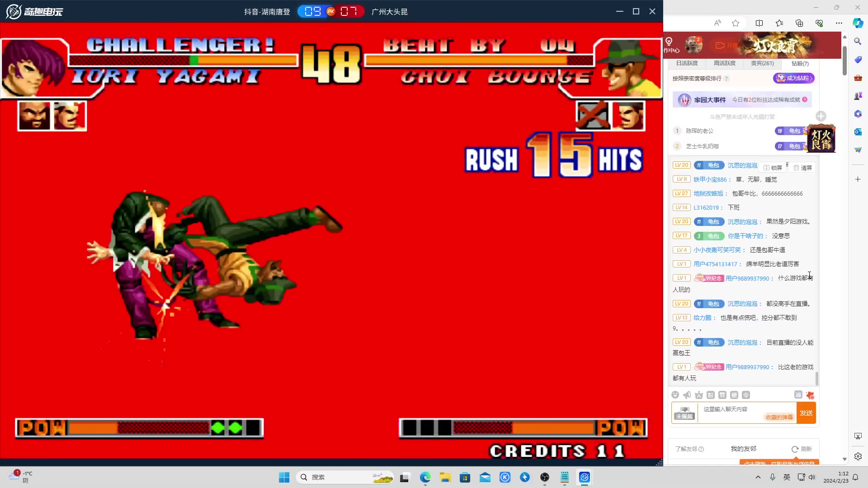Open the crown 'A' font style icon
Screen dimensions: 868x488
[x=699, y=395]
